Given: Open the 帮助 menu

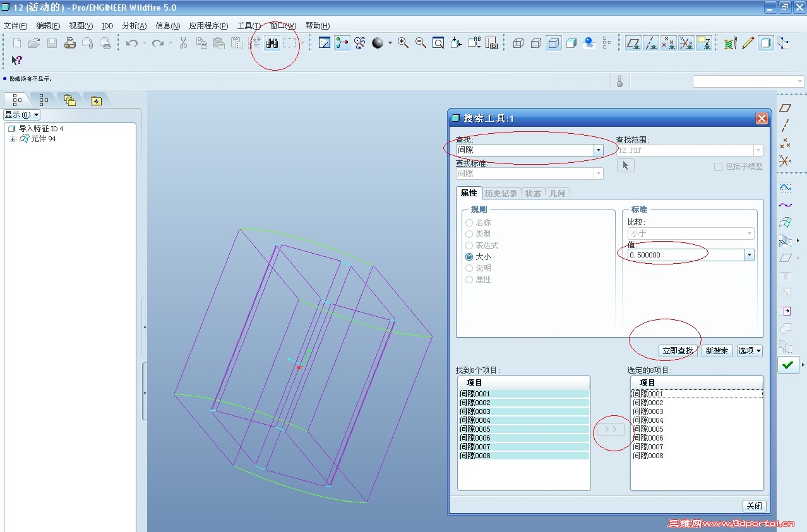Looking at the screenshot, I should click(318, 26).
